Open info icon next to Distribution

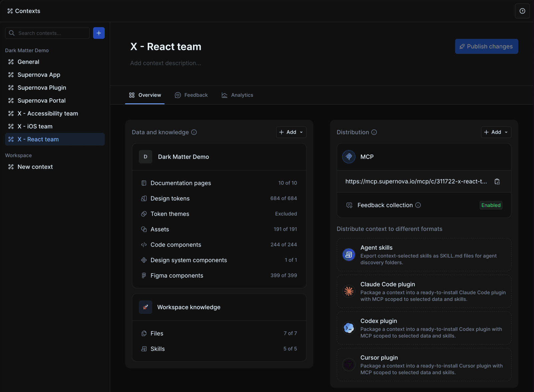[x=374, y=132]
